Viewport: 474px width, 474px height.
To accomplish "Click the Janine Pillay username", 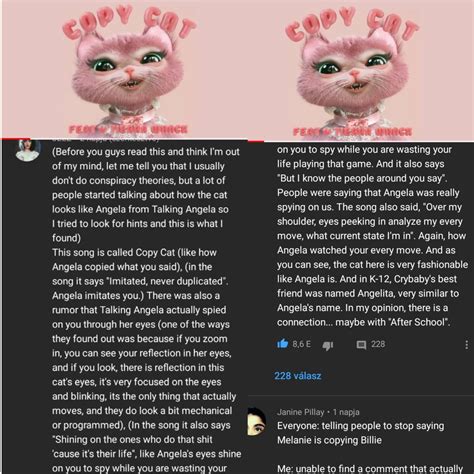I will pos(300,412).
